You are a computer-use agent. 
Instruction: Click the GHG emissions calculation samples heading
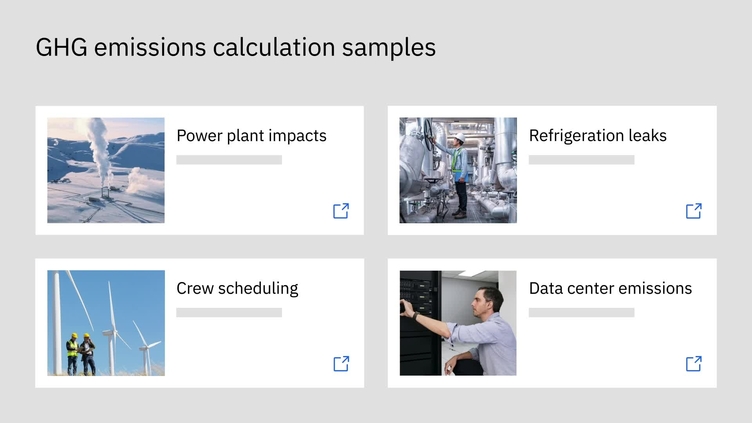pyautogui.click(x=236, y=47)
